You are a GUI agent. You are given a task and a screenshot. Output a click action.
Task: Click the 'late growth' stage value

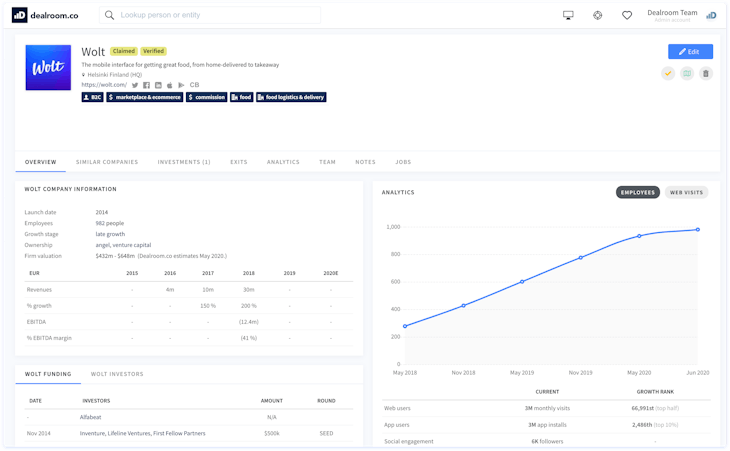click(110, 234)
